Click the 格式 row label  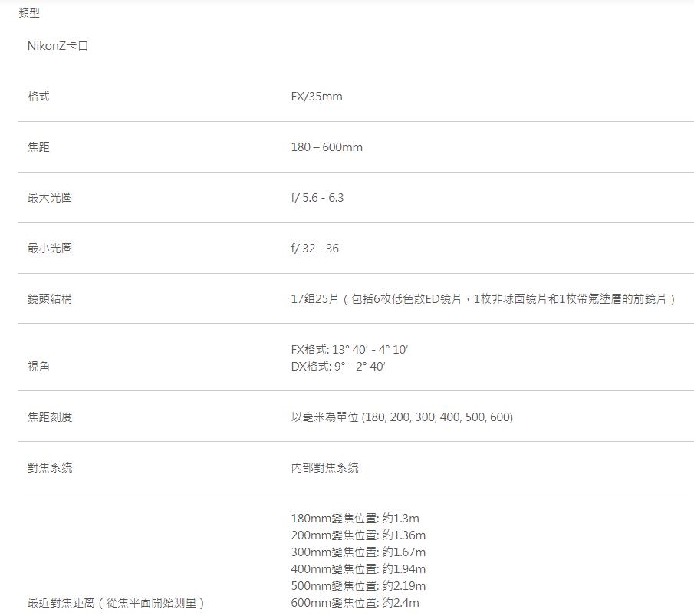(x=38, y=97)
